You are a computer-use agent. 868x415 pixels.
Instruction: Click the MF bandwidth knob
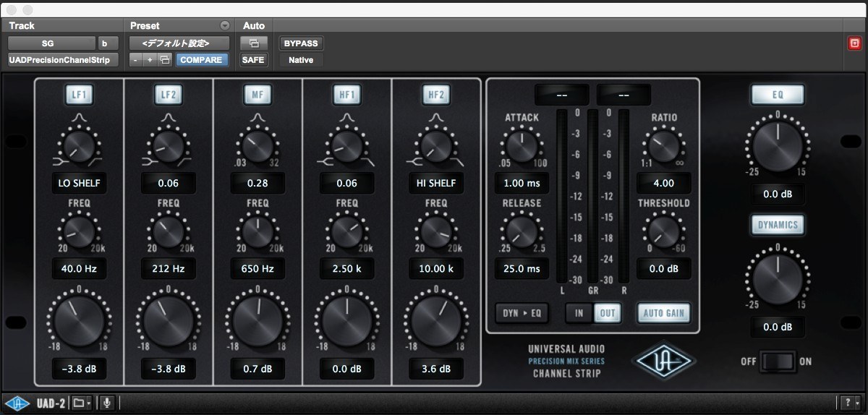pyautogui.click(x=258, y=145)
